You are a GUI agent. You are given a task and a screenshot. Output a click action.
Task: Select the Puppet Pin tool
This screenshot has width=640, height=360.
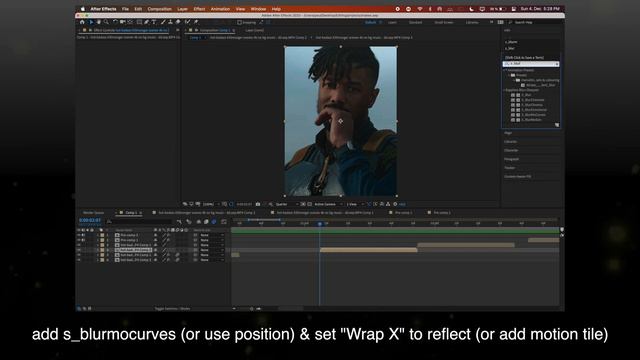[196, 22]
